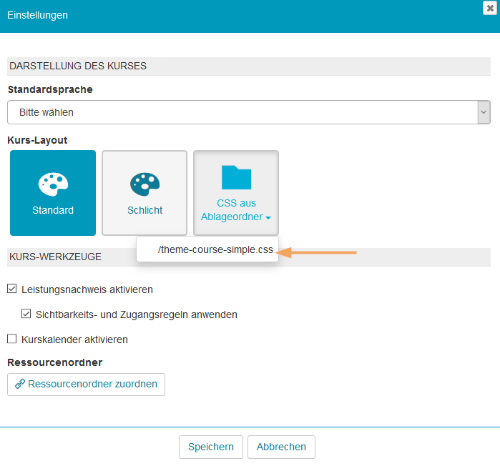Open the Standardsprache dropdown arrow
The image size is (500, 466).
(484, 112)
